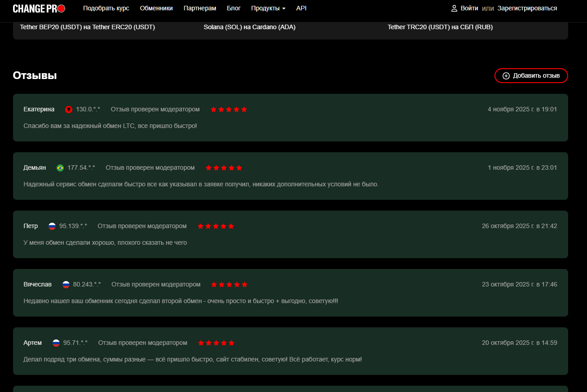Select Обменники in the navigation bar
587x392 pixels.
pos(156,8)
